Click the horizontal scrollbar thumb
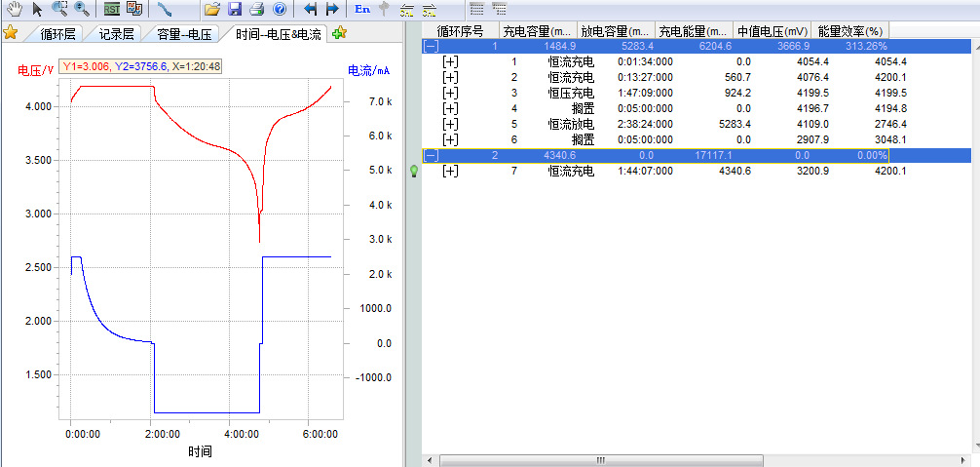 (x=601, y=461)
